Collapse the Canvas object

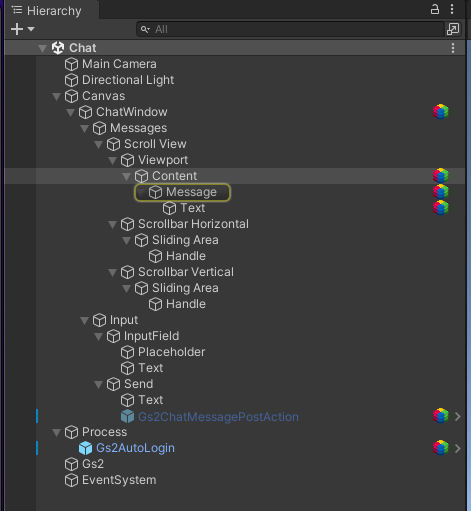pos(56,97)
